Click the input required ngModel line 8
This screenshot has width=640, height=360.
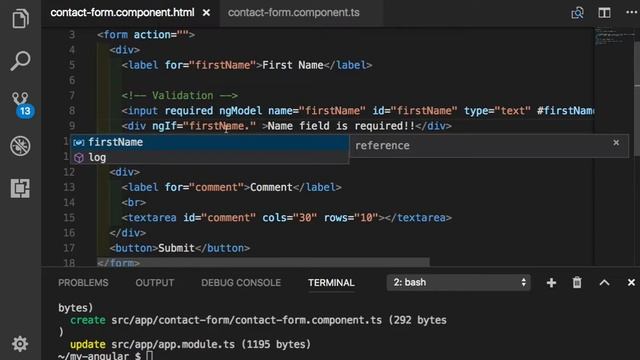tap(358, 111)
